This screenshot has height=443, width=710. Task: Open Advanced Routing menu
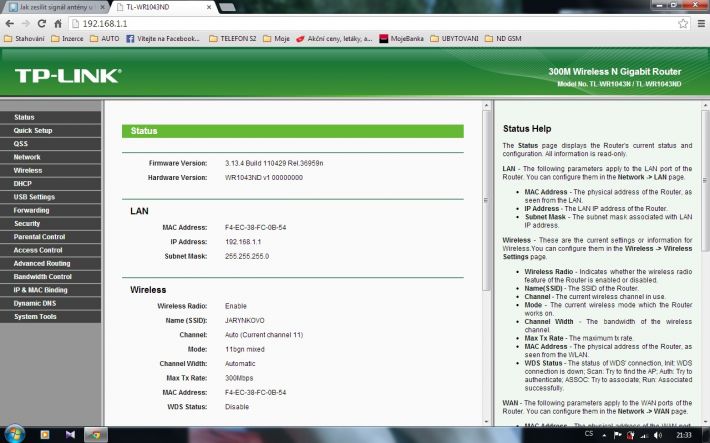pos(51,263)
